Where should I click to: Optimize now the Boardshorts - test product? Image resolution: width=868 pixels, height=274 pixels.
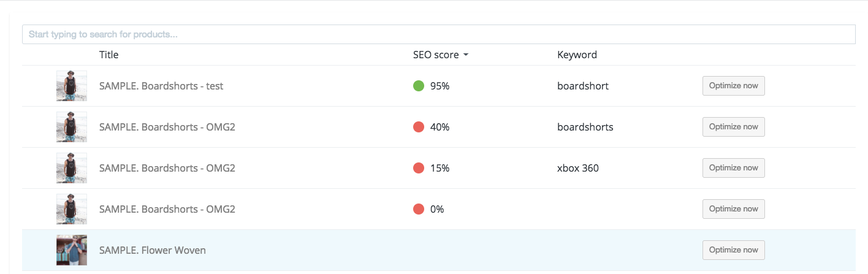point(733,86)
